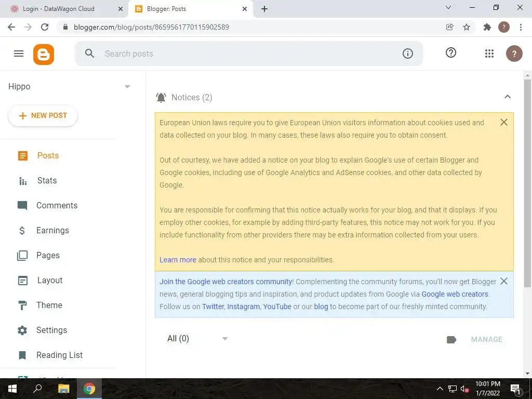Follow the Learn more link
Image resolution: width=532 pixels, height=399 pixels.
point(178,260)
